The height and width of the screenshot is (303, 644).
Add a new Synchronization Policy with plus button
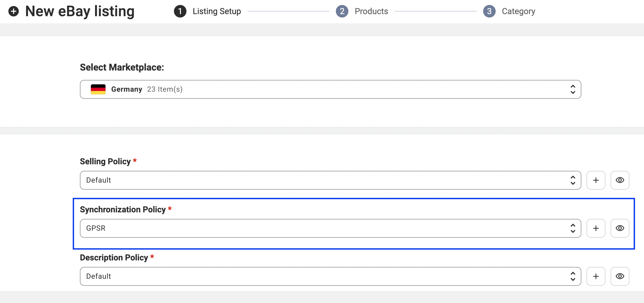click(x=596, y=228)
